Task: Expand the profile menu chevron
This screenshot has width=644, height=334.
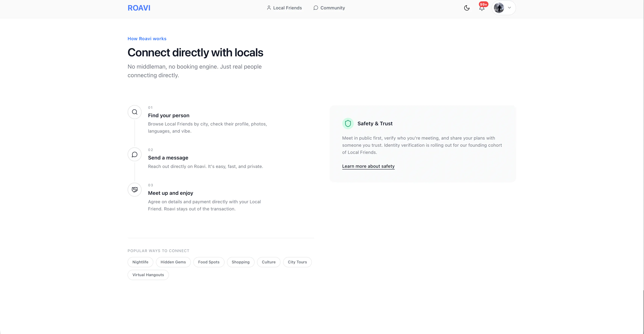Action: tap(509, 8)
